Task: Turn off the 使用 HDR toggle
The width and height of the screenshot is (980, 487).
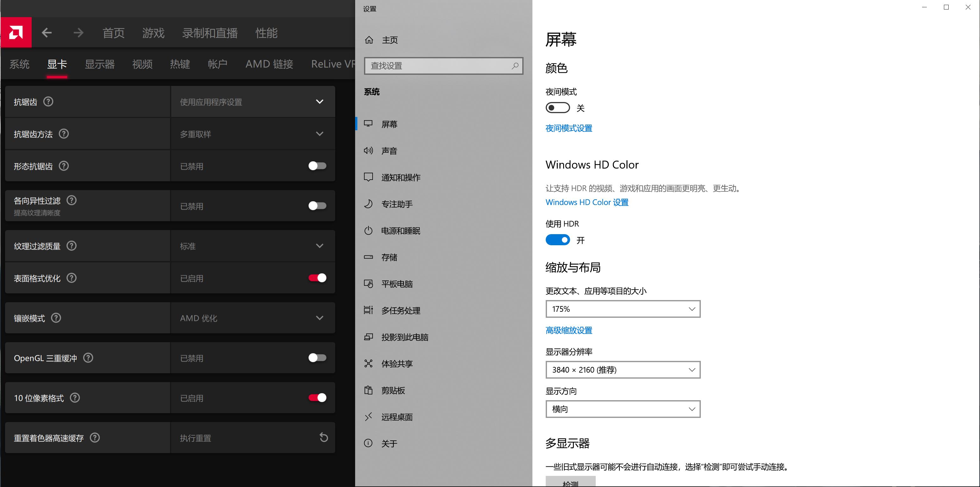Action: (558, 240)
